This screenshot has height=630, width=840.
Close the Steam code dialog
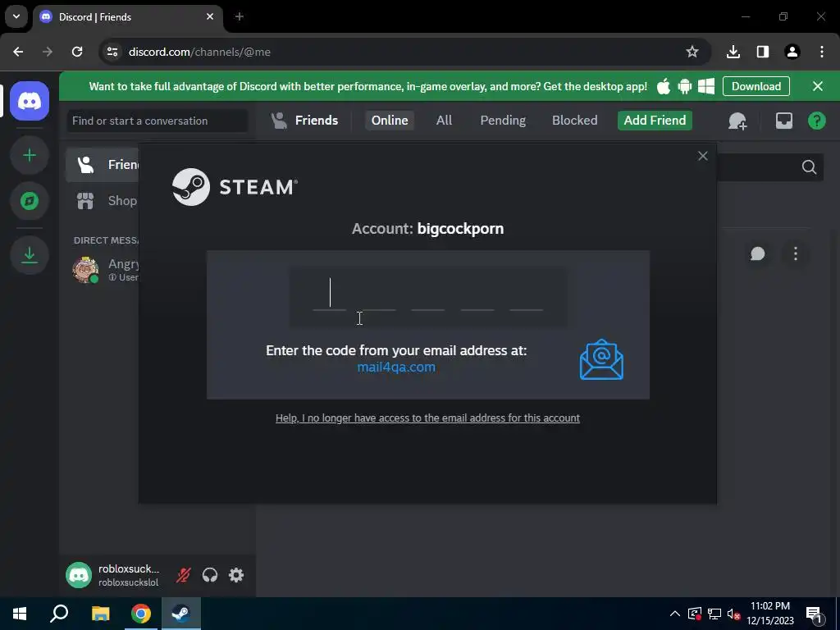coord(703,156)
